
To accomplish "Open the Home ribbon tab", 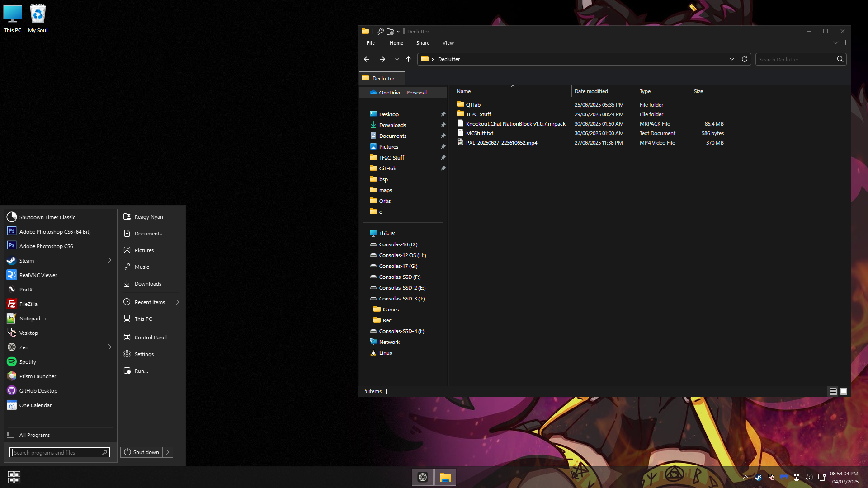I will click(396, 43).
